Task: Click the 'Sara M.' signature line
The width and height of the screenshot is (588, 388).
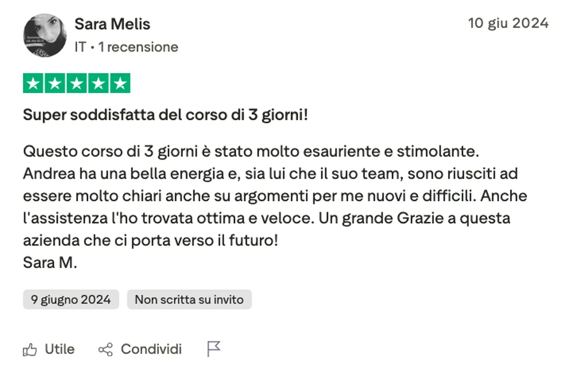Action: 50,263
